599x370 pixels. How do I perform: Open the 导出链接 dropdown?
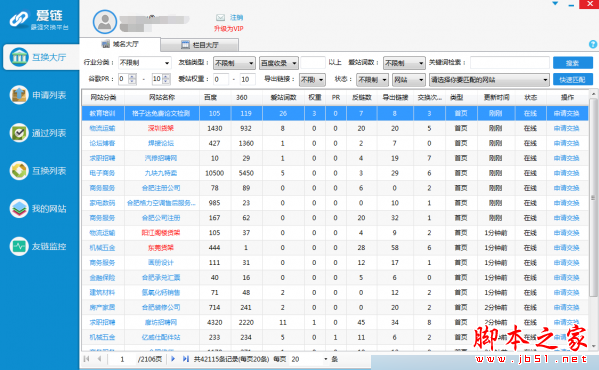312,80
